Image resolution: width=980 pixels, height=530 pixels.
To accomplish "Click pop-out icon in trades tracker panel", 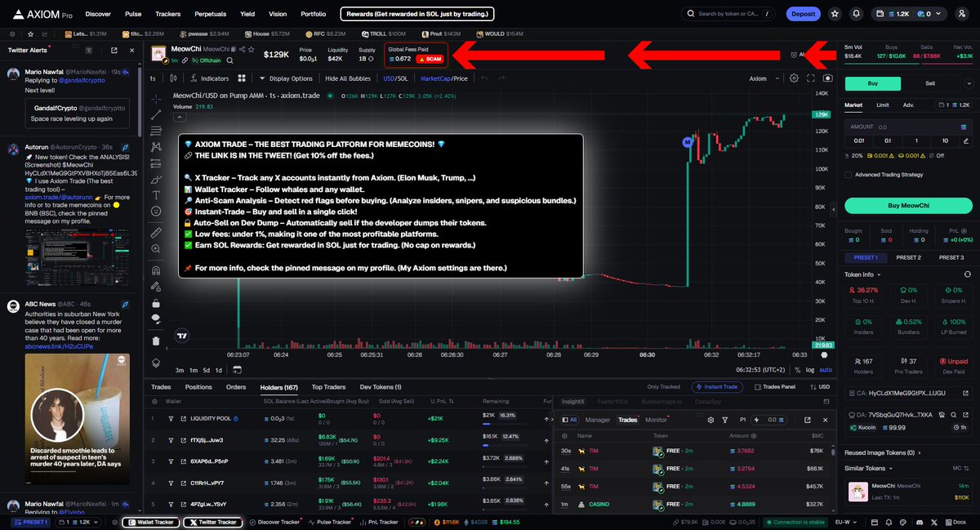I will [x=808, y=420].
